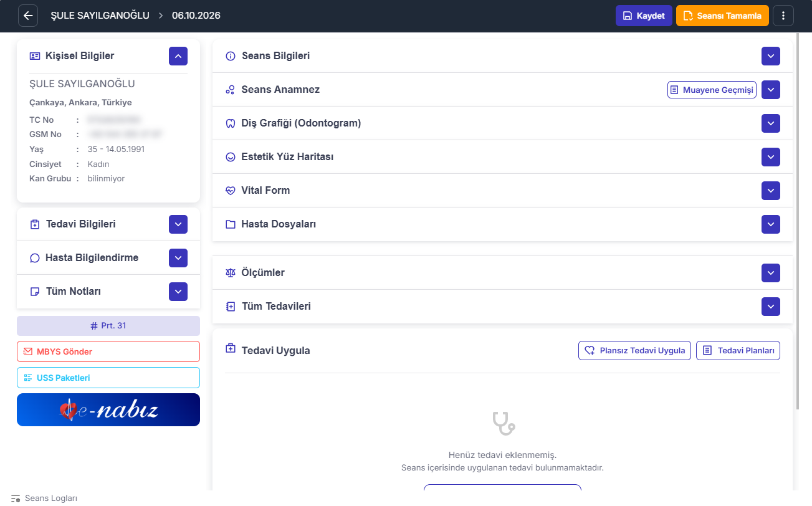
Task: Expand the Tedavi Bilgileri section
Action: 178,224
